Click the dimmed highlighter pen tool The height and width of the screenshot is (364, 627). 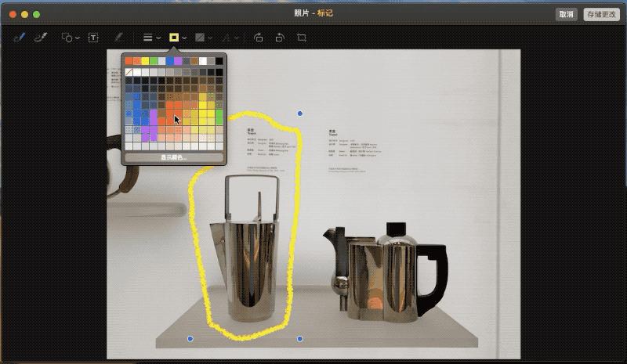tap(118, 38)
